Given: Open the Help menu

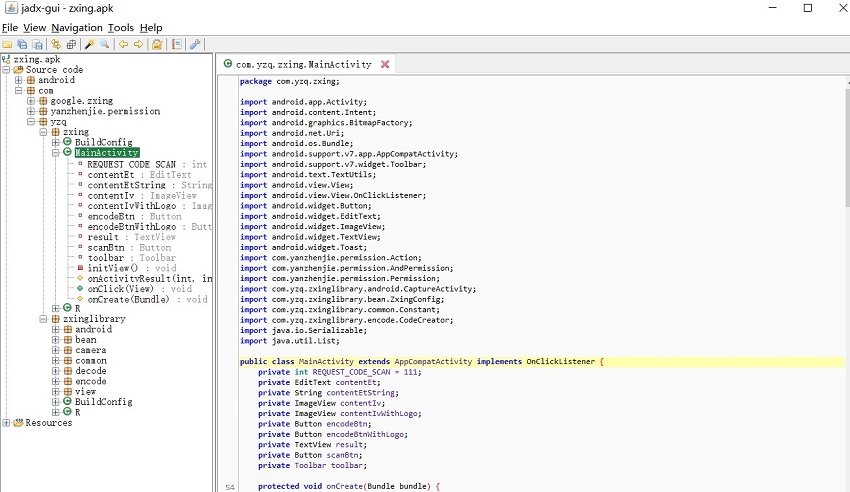Looking at the screenshot, I should click(151, 28).
